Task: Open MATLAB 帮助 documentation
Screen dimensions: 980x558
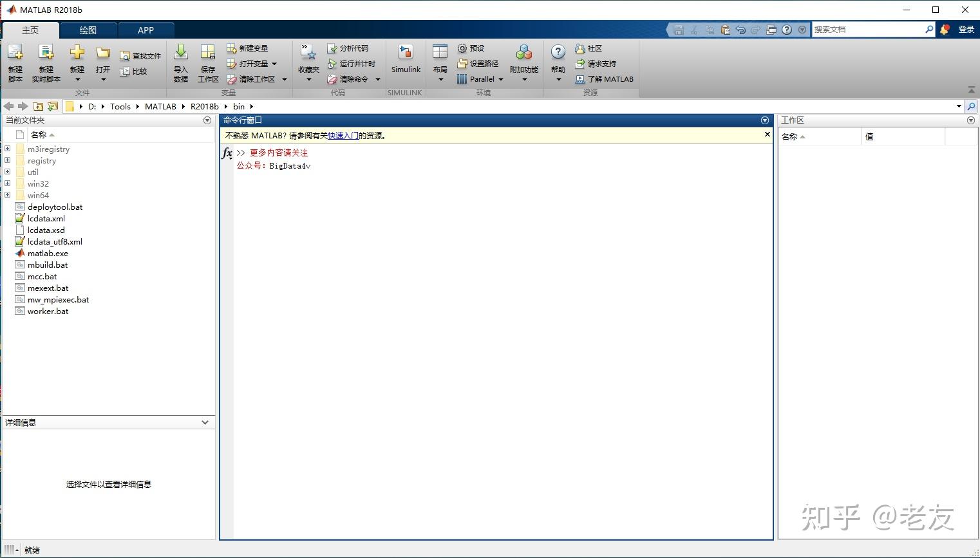Action: [x=558, y=62]
